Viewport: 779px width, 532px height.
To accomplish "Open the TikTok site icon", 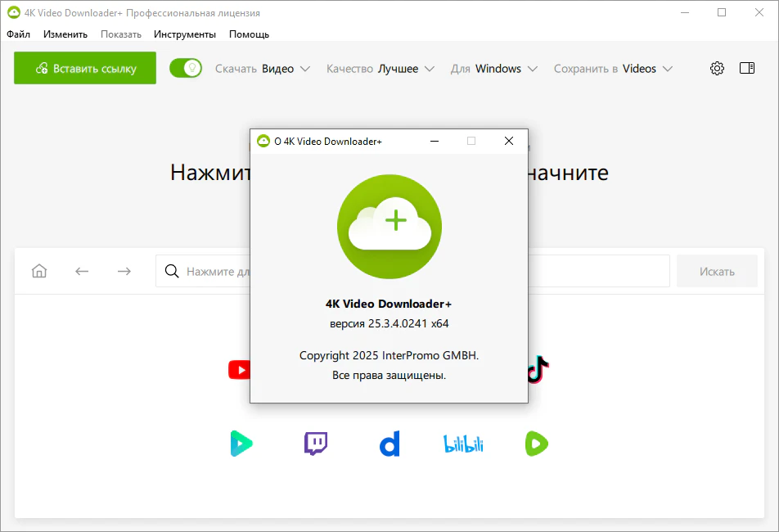I will (538, 370).
